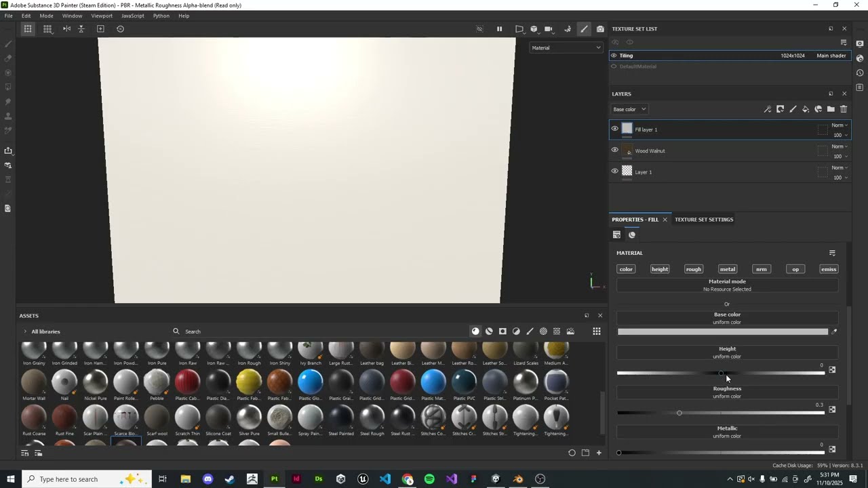
Task: Add a smart material layer
Action: [x=818, y=109]
